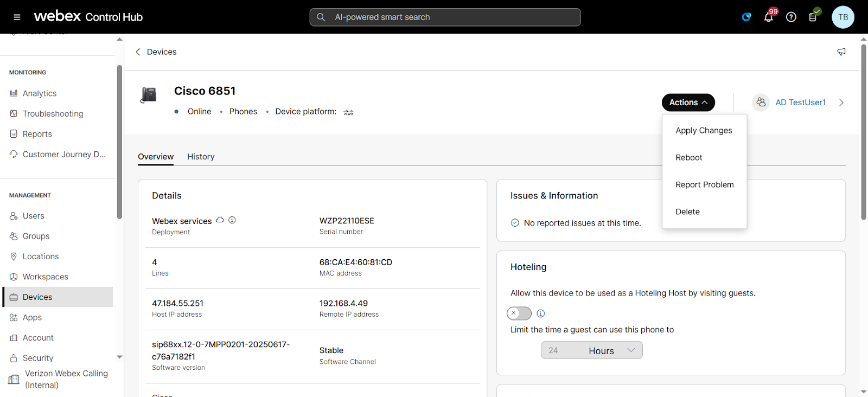
Task: Click the Stable software channel value
Action: (x=331, y=350)
